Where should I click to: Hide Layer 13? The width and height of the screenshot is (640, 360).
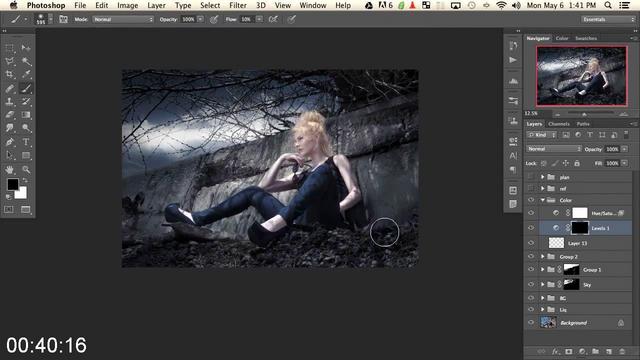coord(531,243)
